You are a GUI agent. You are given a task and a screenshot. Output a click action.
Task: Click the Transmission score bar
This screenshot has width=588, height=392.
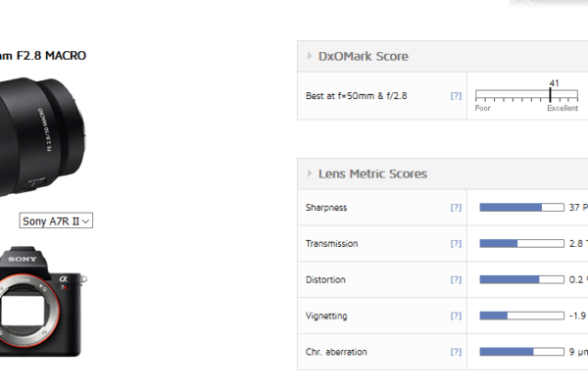(521, 243)
